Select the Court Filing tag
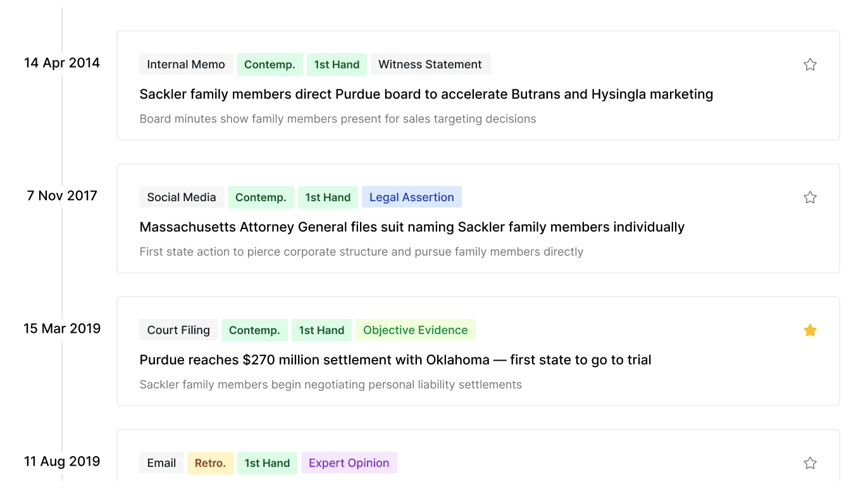Image resolution: width=868 pixels, height=496 pixels. point(178,330)
